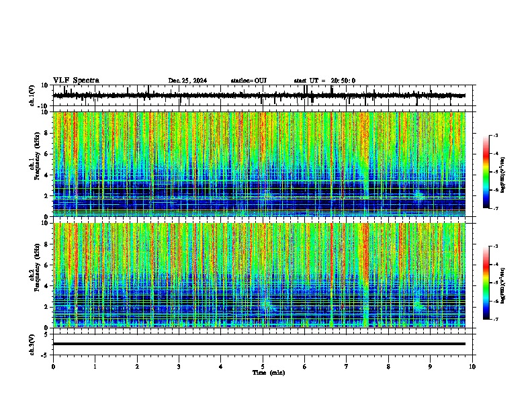
Task: Click the "VLF Spectra" plot title
Action: pos(76,80)
